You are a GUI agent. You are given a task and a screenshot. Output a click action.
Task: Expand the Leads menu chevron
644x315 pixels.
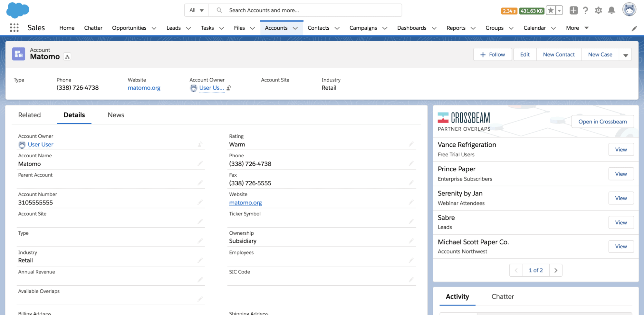(188, 28)
